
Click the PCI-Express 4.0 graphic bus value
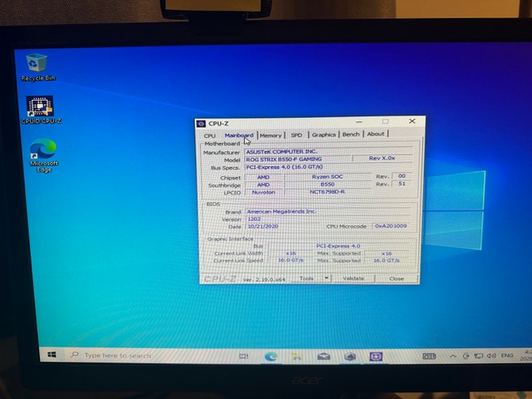pyautogui.click(x=338, y=246)
